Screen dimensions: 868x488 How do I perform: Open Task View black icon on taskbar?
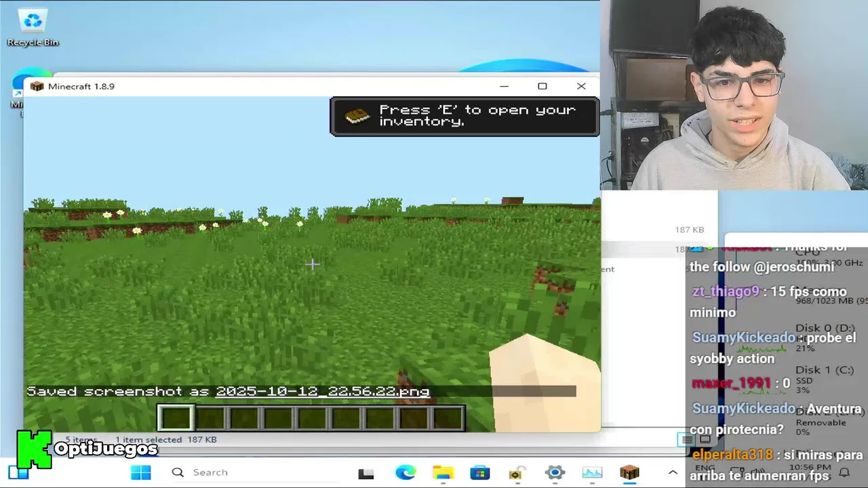(366, 473)
